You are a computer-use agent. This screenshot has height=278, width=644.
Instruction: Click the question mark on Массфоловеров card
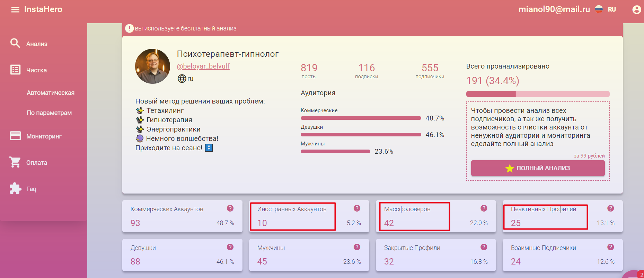(484, 208)
